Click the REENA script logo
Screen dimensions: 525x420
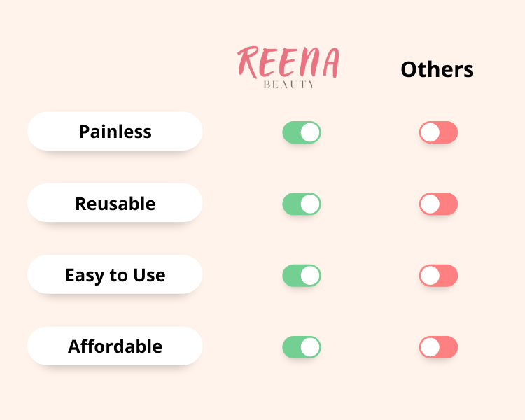click(288, 62)
